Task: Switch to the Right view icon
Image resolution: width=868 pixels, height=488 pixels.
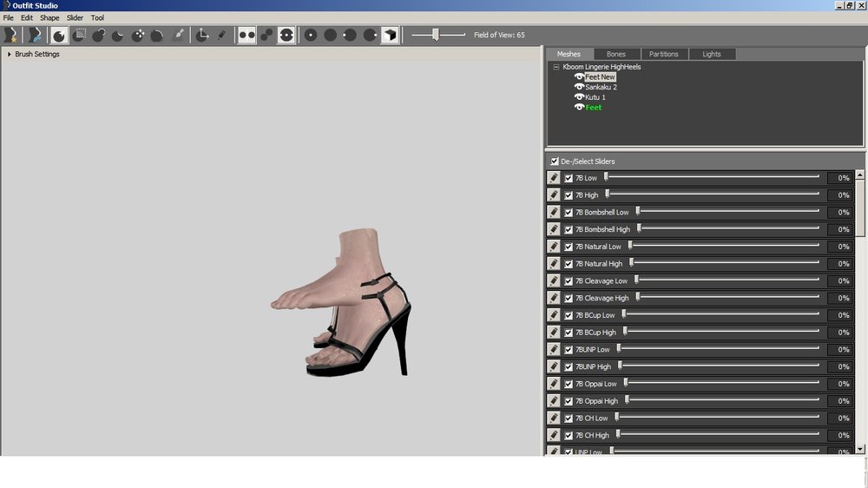Action: 370,35
